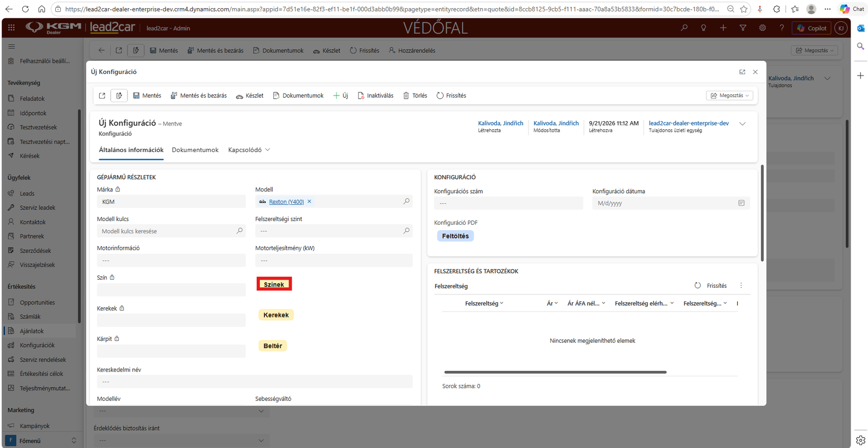Viewport: 868px width, 448px height.
Task: Open the Rexton (Y400) model link
Action: click(286, 201)
